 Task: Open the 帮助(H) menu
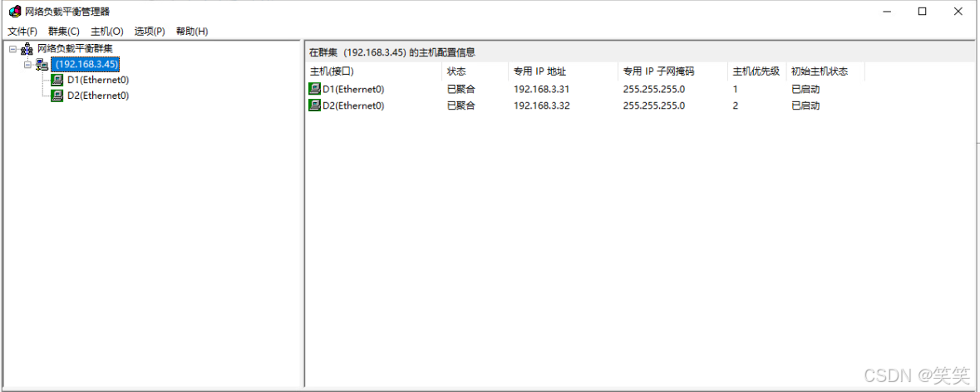192,32
